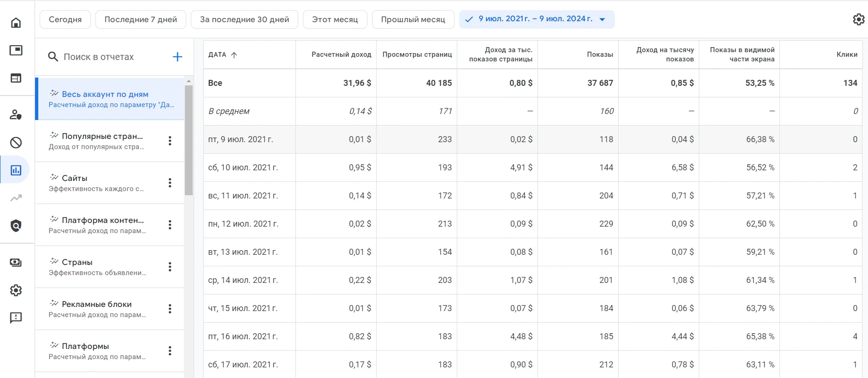Add a new report with plus icon
Viewport: 868px width, 378px height.
[x=177, y=57]
